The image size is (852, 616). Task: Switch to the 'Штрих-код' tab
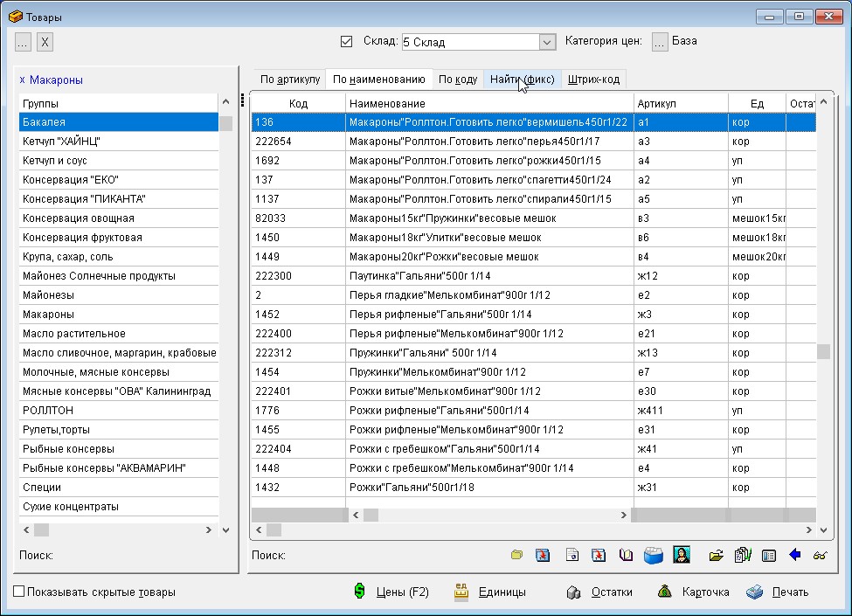click(593, 80)
